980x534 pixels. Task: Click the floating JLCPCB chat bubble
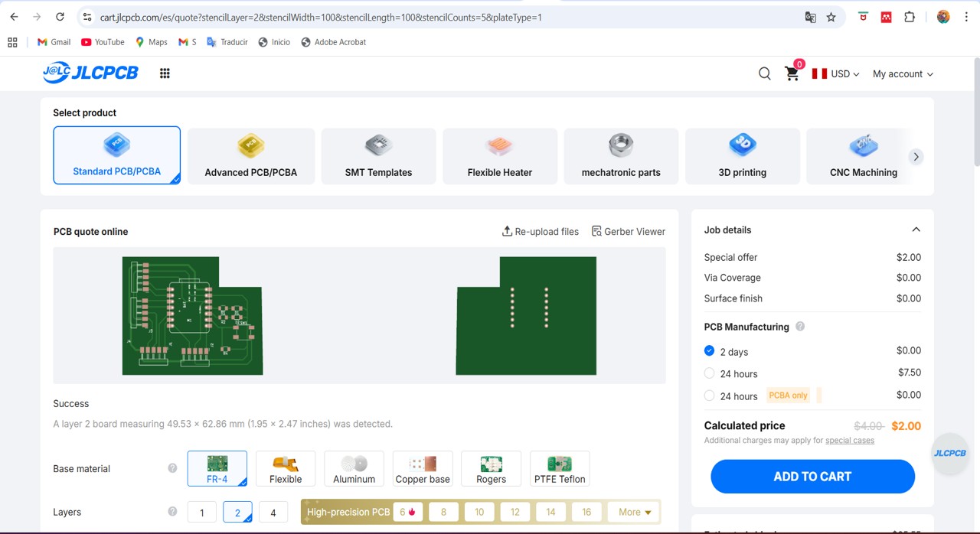949,453
